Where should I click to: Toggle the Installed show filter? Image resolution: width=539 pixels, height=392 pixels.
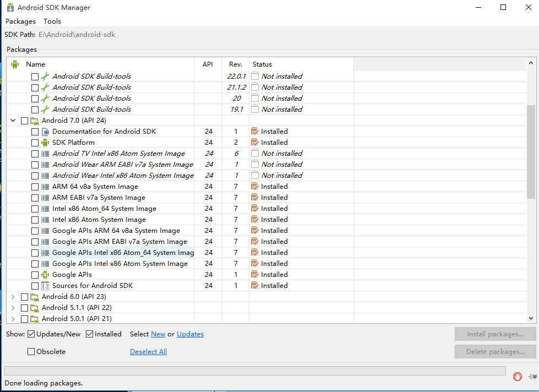pyautogui.click(x=89, y=334)
